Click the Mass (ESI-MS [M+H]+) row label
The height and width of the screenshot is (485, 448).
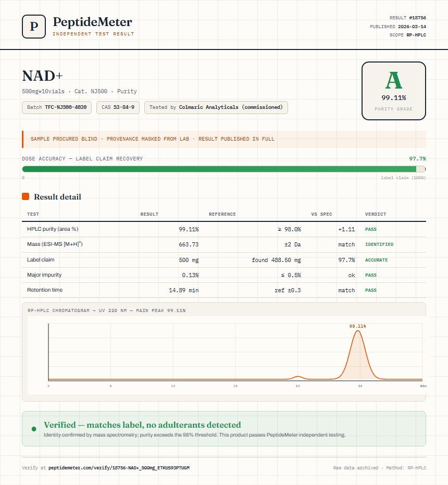pyautogui.click(x=55, y=244)
